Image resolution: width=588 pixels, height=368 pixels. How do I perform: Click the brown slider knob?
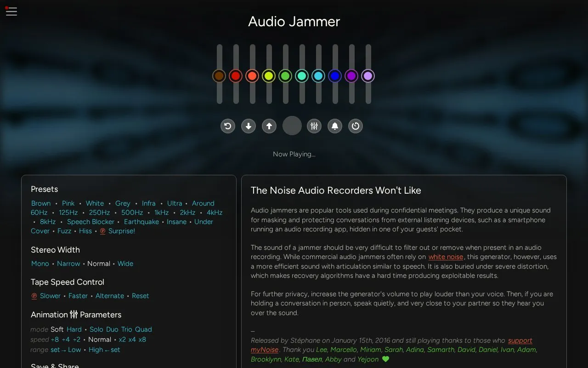pyautogui.click(x=219, y=76)
